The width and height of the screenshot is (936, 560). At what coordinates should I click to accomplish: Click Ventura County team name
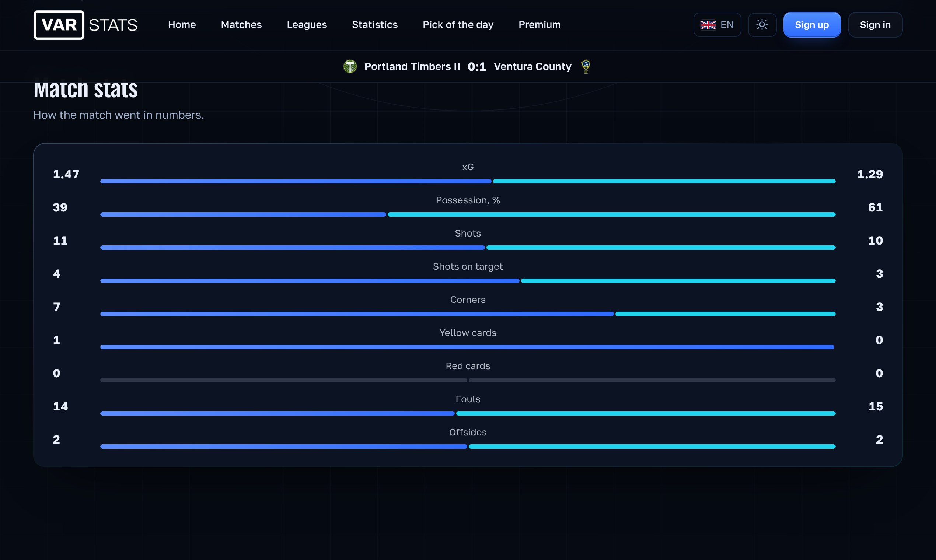(532, 67)
